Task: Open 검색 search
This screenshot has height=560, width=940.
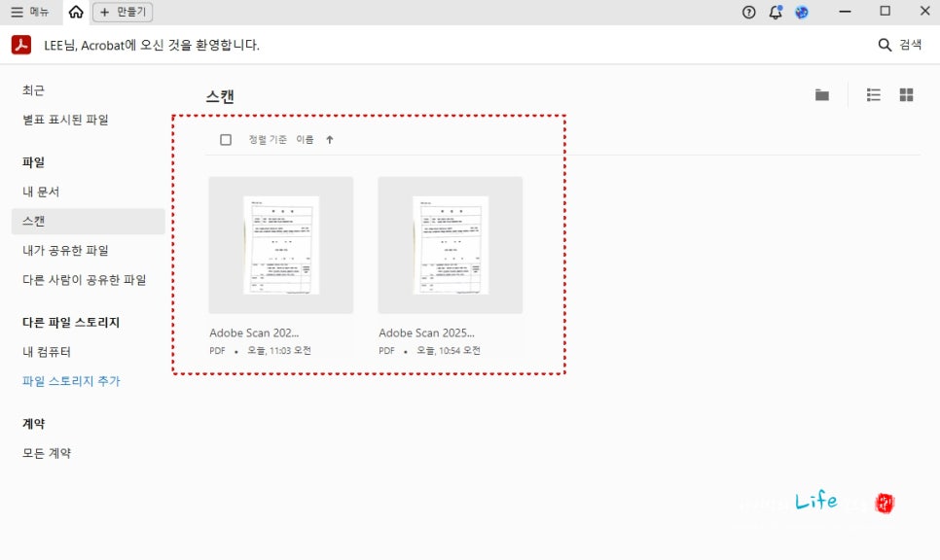Action: [x=900, y=45]
